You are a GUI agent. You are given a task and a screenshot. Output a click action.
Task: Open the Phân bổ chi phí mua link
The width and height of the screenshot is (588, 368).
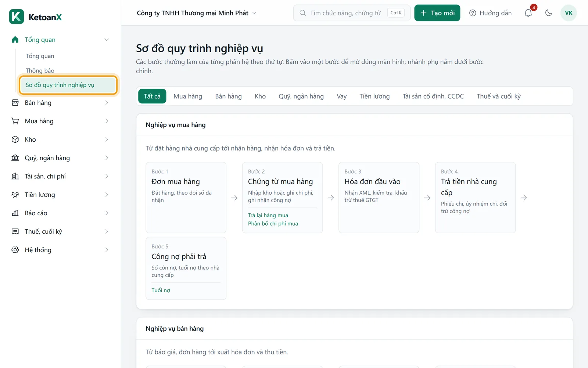[x=273, y=223]
